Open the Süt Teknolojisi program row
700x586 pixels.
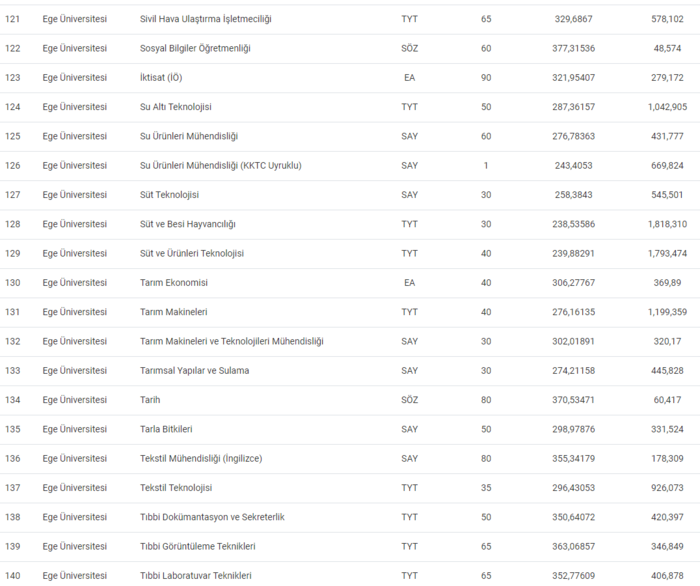point(170,195)
